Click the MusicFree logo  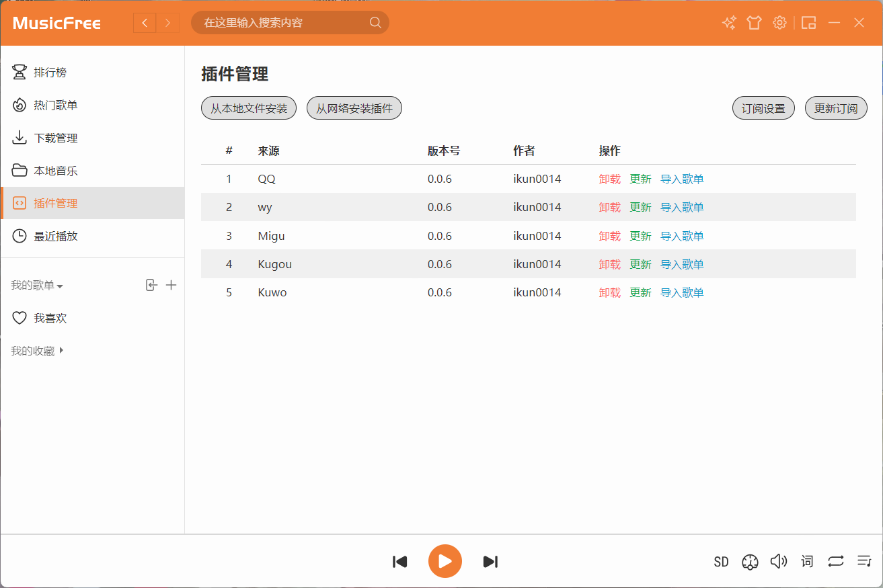pyautogui.click(x=56, y=23)
